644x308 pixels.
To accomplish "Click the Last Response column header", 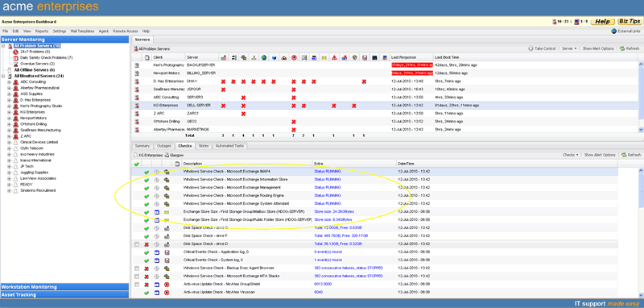I will tap(411, 57).
